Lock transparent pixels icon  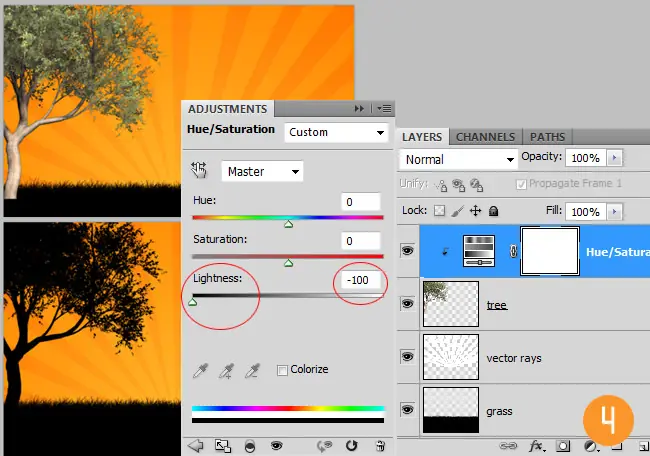coord(439,211)
